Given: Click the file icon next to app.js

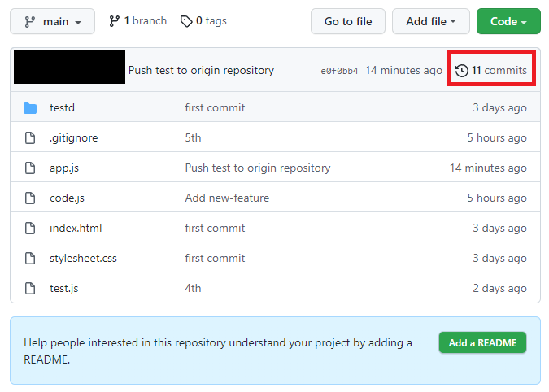Looking at the screenshot, I should pyautogui.click(x=30, y=168).
